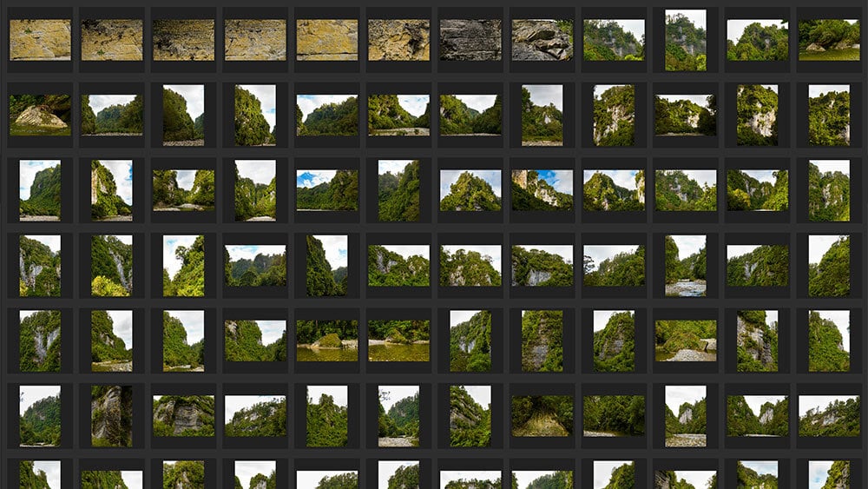Image resolution: width=868 pixels, height=489 pixels.
Task: Open the grey rock thumbnail with foliage at its corner
Action: pos(542,40)
